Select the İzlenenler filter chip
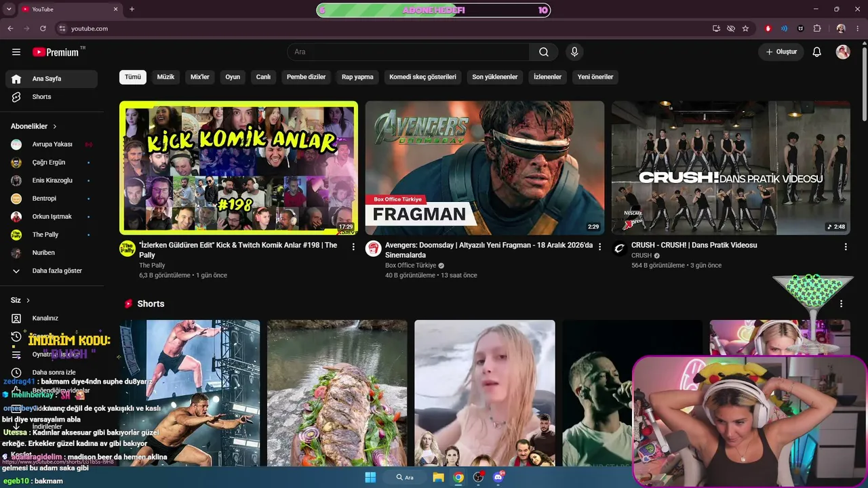868x488 pixels. (547, 77)
